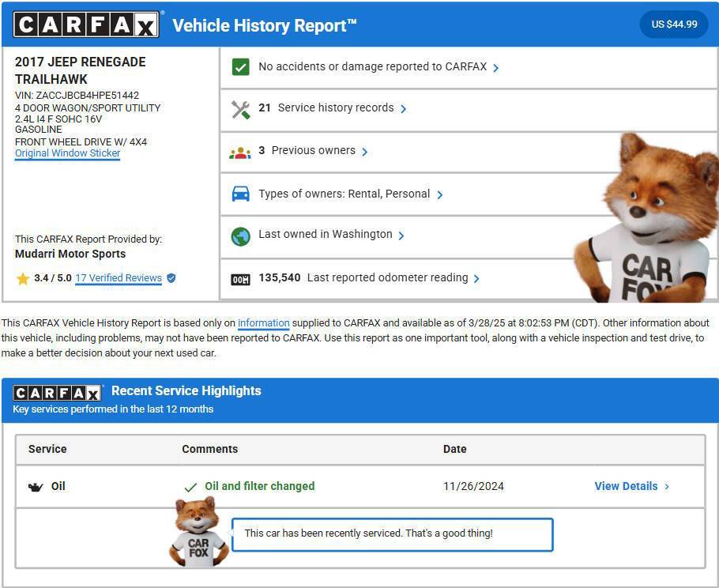Expand the Previous owners chevron

[364, 152]
